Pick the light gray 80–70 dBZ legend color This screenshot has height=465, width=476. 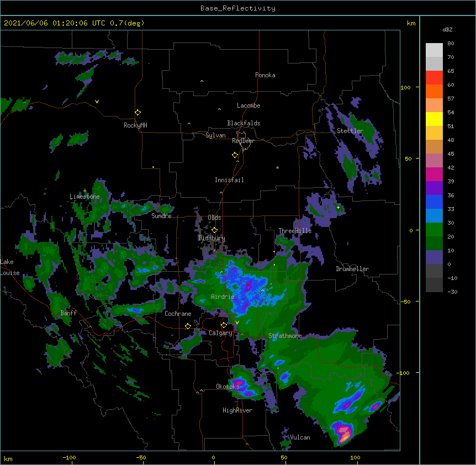pos(434,50)
